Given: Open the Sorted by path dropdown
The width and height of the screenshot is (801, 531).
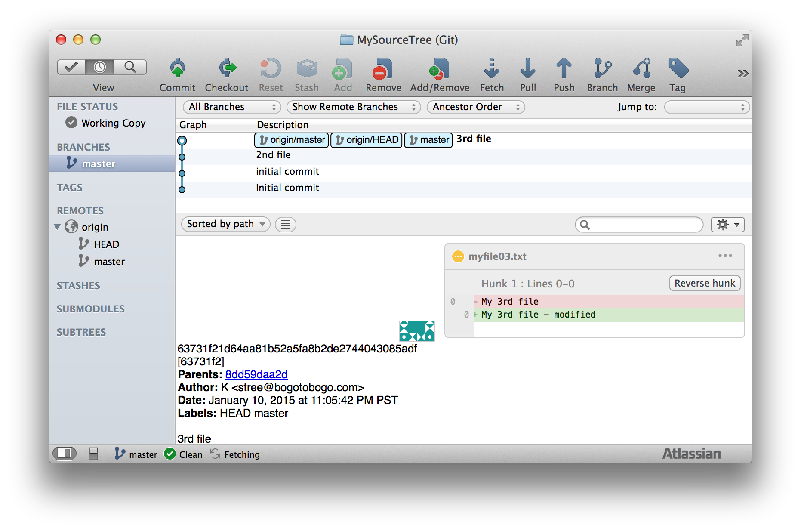Looking at the screenshot, I should coord(225,224).
